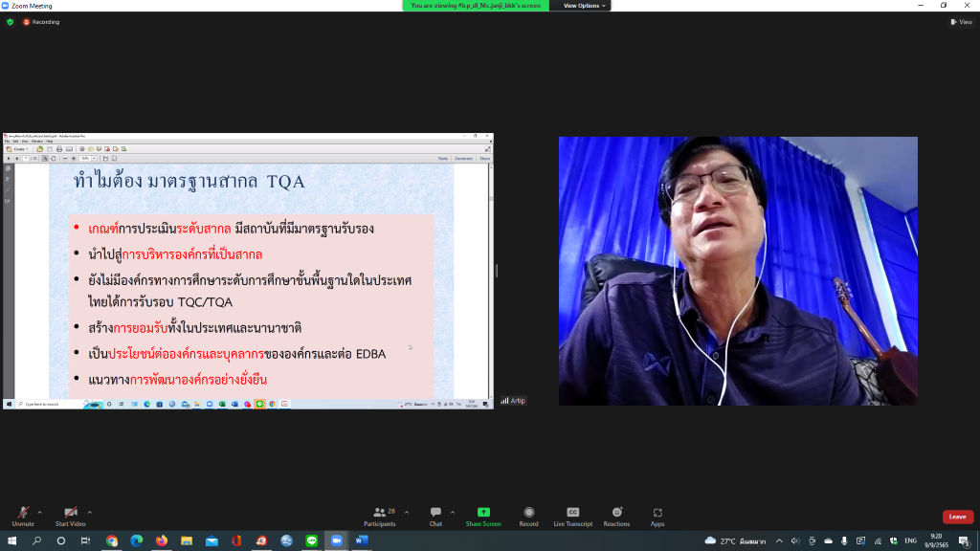The width and height of the screenshot is (980, 551).
Task: Unmute the microphone in Zoom
Action: (x=23, y=517)
